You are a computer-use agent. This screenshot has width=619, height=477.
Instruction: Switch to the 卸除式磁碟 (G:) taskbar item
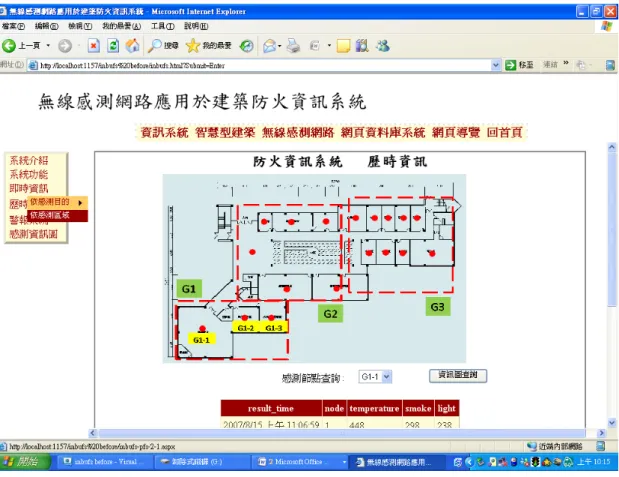[x=203, y=462]
